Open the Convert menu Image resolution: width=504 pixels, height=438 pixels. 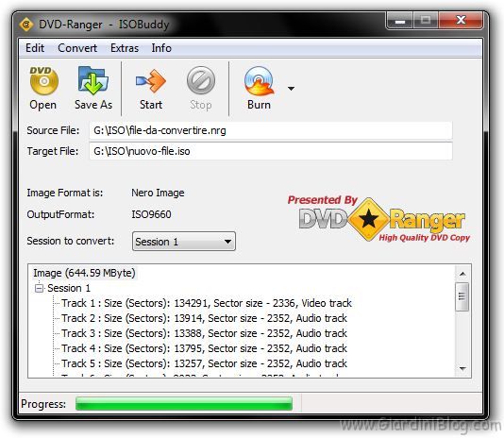click(x=77, y=48)
